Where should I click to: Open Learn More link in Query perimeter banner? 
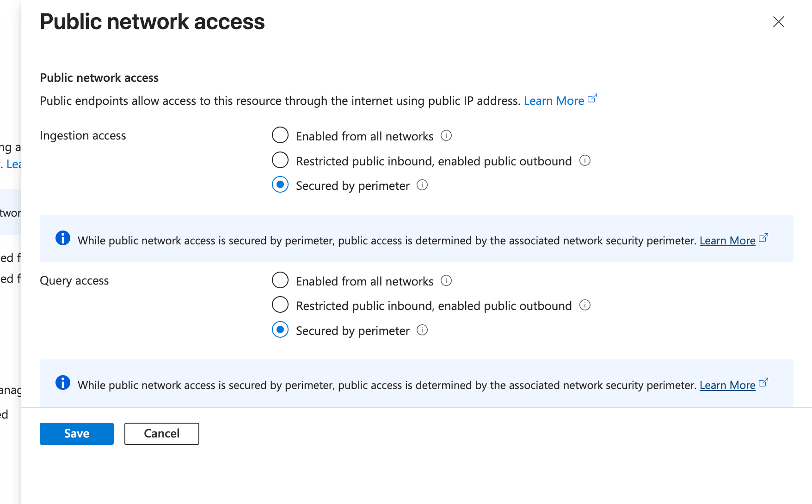pyautogui.click(x=727, y=385)
